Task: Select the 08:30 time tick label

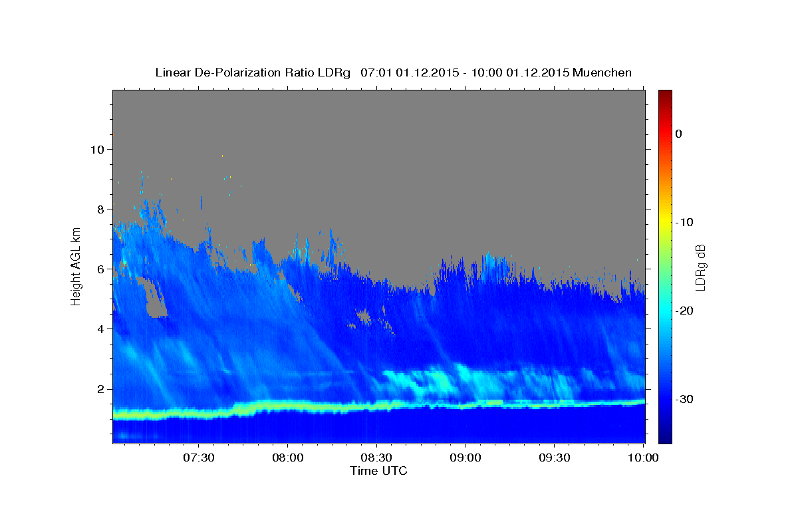Action: pos(376,458)
